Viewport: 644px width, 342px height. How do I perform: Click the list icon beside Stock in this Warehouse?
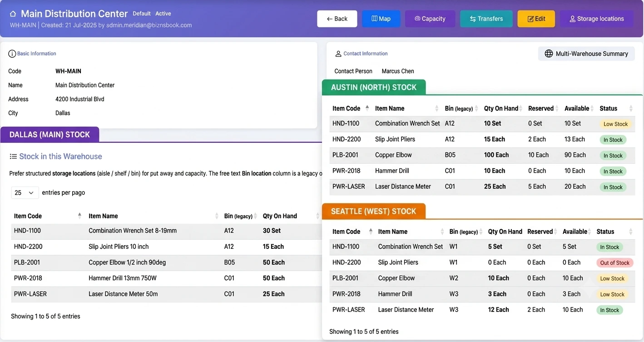pyautogui.click(x=13, y=156)
